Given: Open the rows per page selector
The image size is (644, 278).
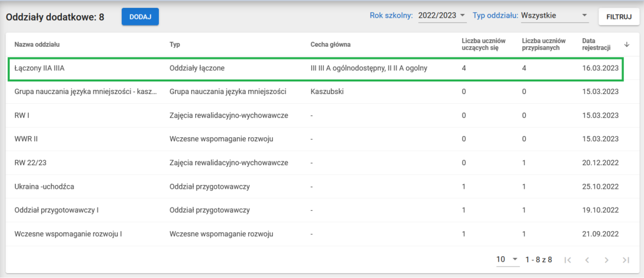Looking at the screenshot, I should [x=508, y=260].
